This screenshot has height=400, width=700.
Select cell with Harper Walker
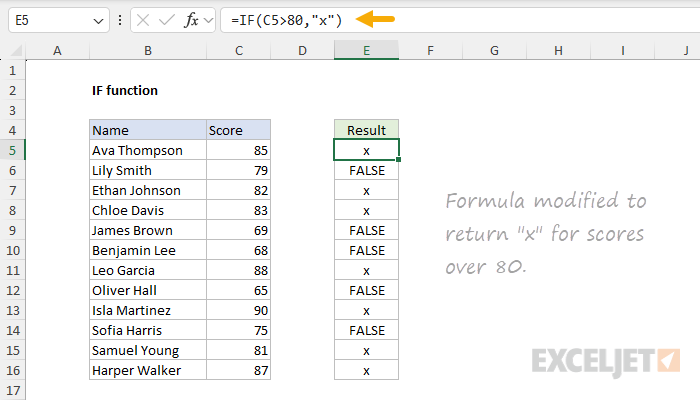click(x=148, y=371)
